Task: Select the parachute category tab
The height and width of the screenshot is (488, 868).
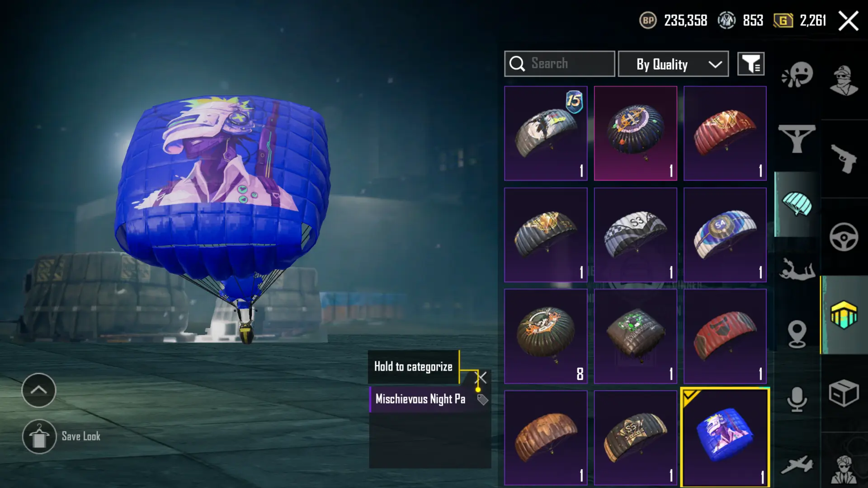Action: [x=797, y=204]
